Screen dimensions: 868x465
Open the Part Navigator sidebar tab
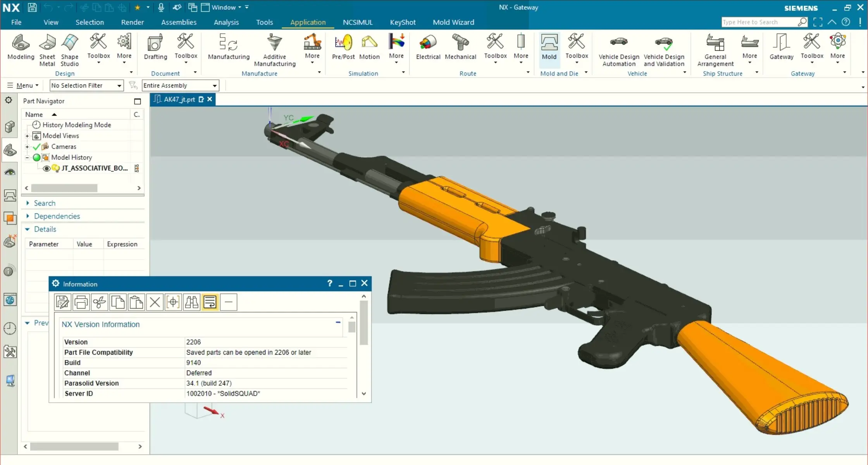(10, 150)
